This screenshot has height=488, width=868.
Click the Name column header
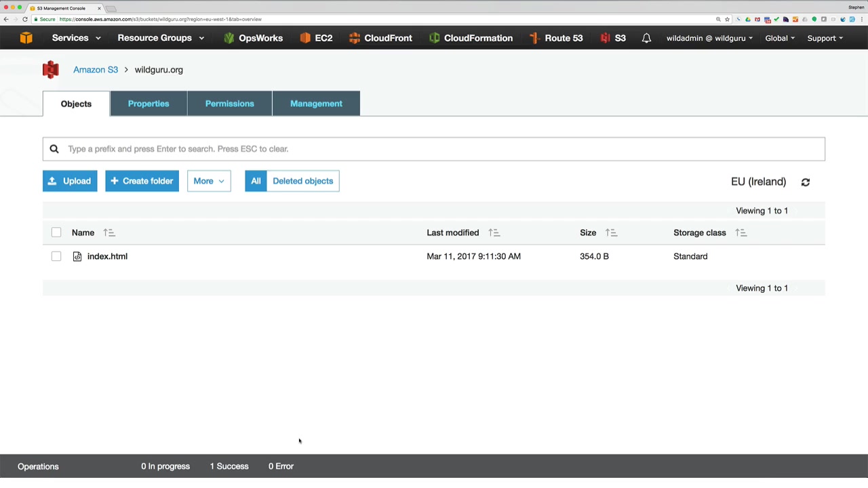[83, 232]
